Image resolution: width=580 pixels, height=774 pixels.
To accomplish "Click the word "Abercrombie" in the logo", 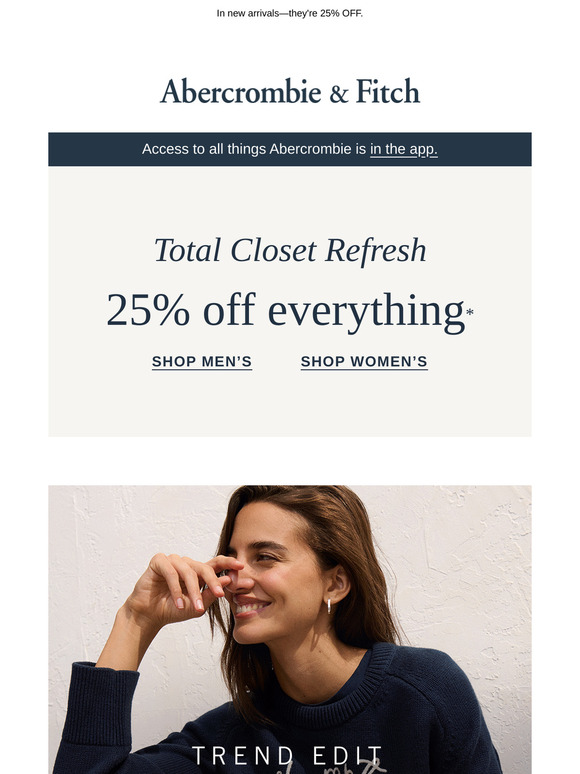I will click(x=240, y=91).
